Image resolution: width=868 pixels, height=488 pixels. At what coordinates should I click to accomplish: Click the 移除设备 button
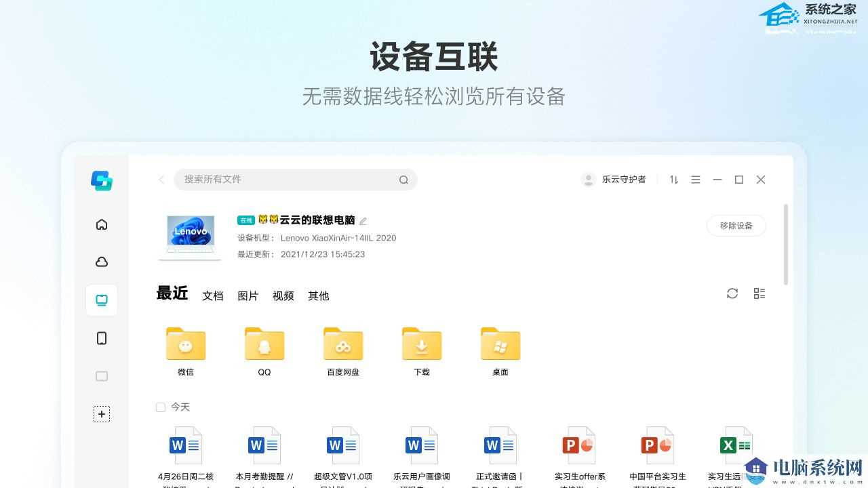pyautogui.click(x=736, y=226)
